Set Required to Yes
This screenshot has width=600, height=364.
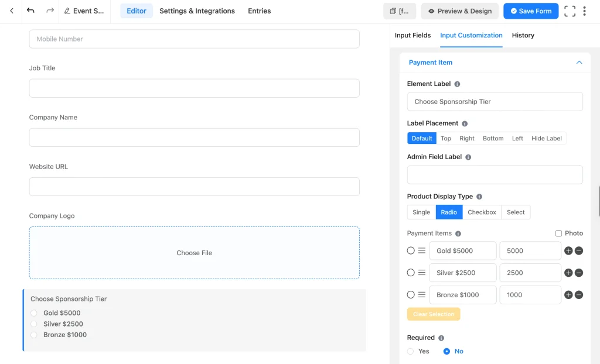[411, 351]
